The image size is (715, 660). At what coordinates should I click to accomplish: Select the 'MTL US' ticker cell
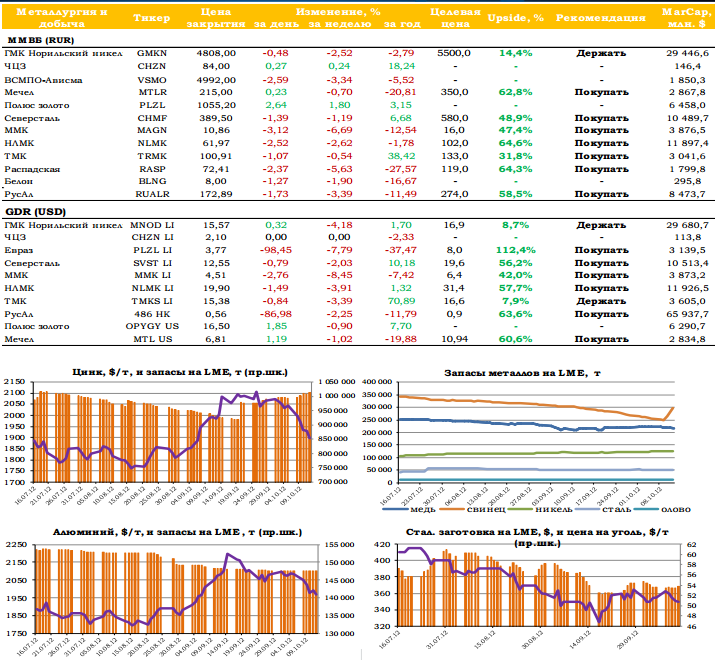click(152, 339)
